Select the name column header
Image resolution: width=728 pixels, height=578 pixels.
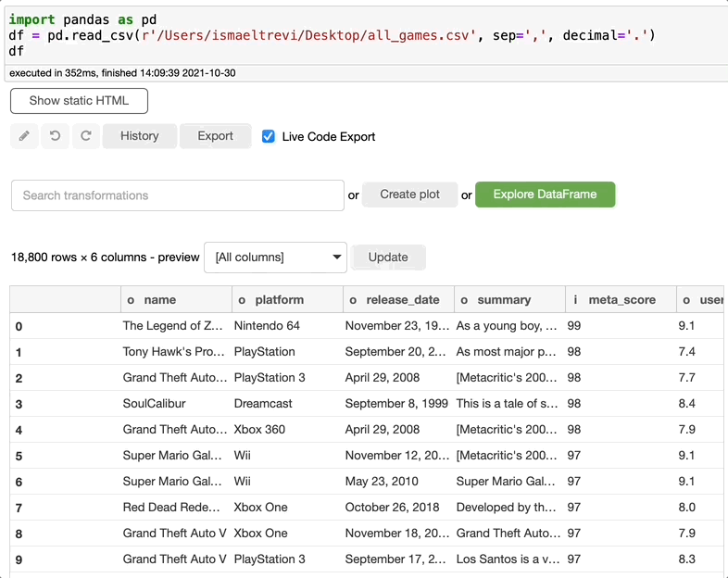tap(176, 300)
